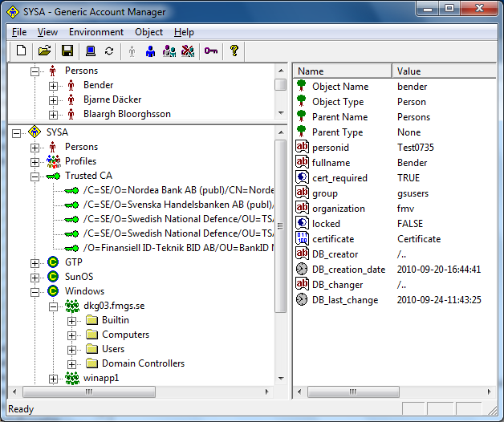Viewport: 504px width, 422px height.
Task: Click the Name column header
Action: tap(342, 71)
